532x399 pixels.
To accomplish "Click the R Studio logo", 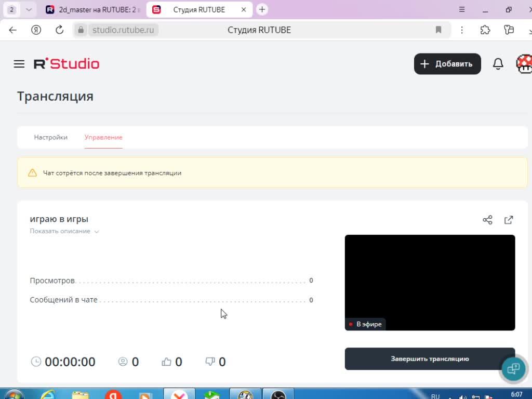I will point(66,64).
